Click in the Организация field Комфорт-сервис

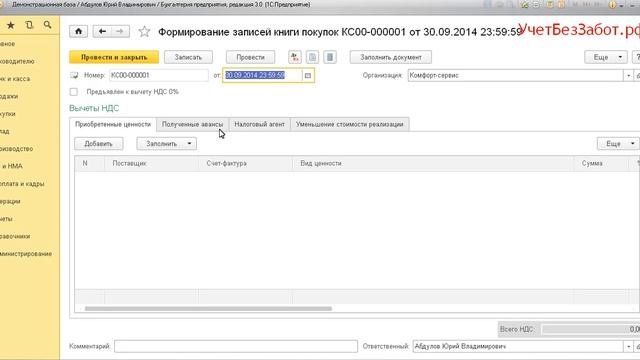[516, 76]
